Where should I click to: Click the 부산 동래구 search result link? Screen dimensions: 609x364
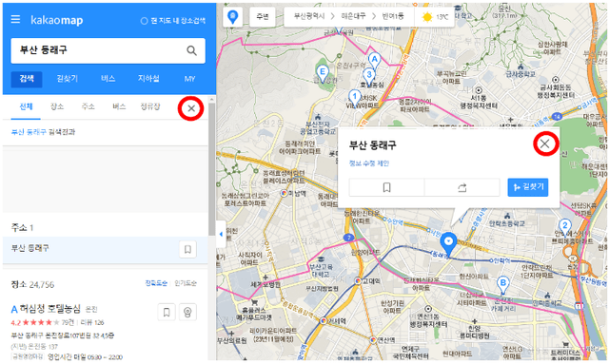[29, 132]
